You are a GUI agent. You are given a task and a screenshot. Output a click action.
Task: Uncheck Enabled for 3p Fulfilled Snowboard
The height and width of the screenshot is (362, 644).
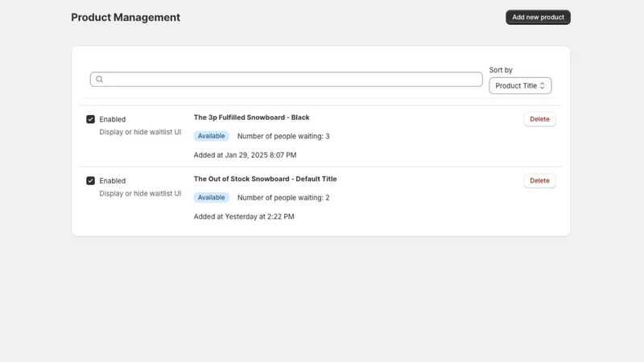tap(90, 119)
